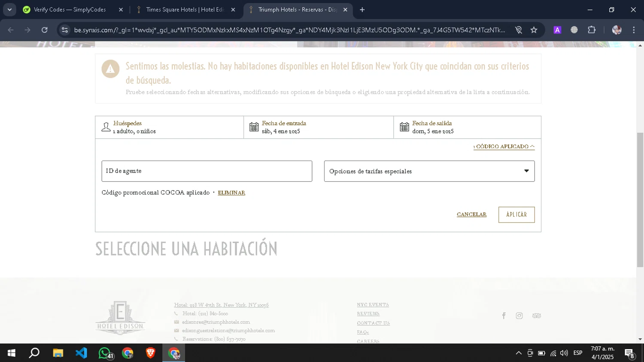Viewport: 644px width, 362px height.
Task: Go back to previous page
Action: [11, 30]
